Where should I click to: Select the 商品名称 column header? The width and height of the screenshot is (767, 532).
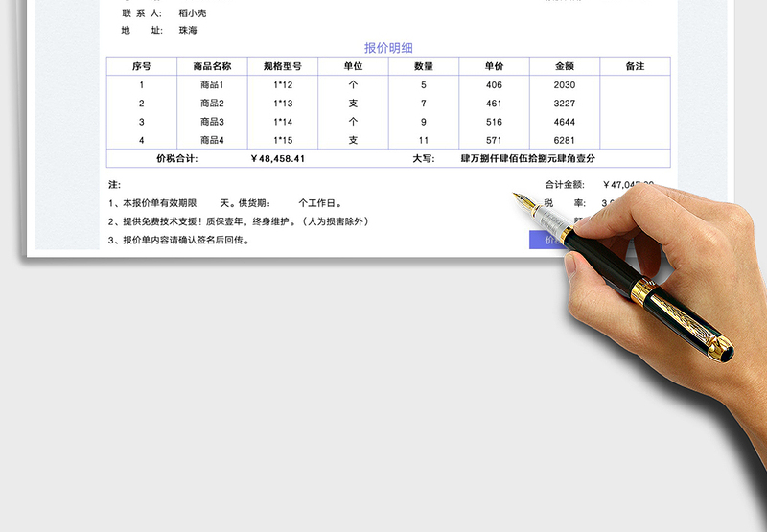[212, 66]
